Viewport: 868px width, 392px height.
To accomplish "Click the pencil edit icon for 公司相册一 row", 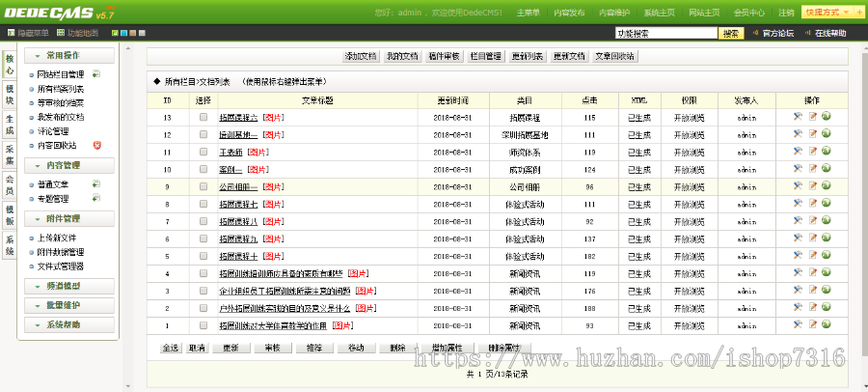I will click(x=813, y=185).
